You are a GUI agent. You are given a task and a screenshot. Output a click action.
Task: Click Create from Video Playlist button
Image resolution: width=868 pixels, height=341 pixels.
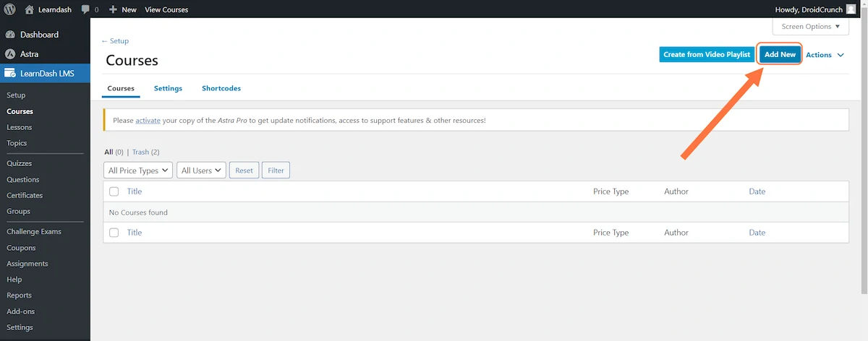[707, 54]
